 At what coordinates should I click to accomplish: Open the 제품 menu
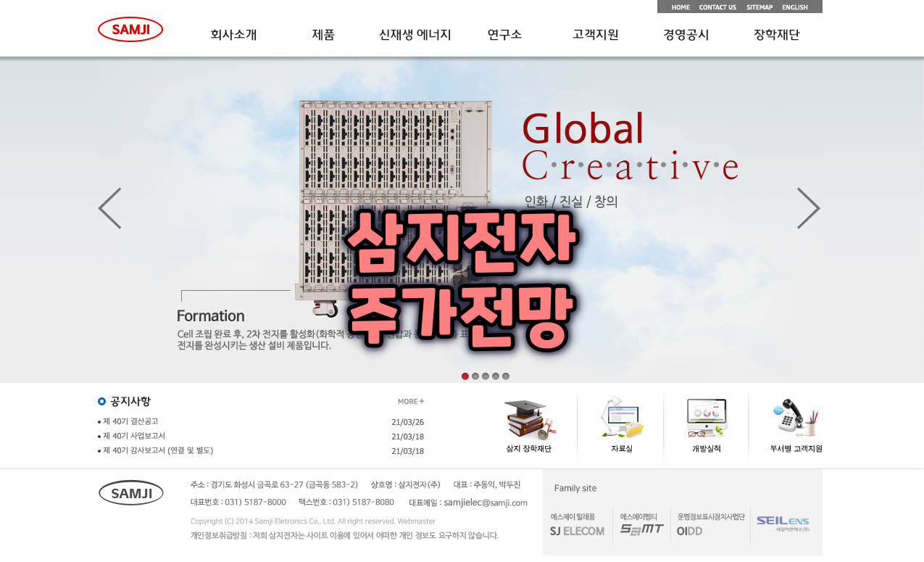tap(323, 34)
